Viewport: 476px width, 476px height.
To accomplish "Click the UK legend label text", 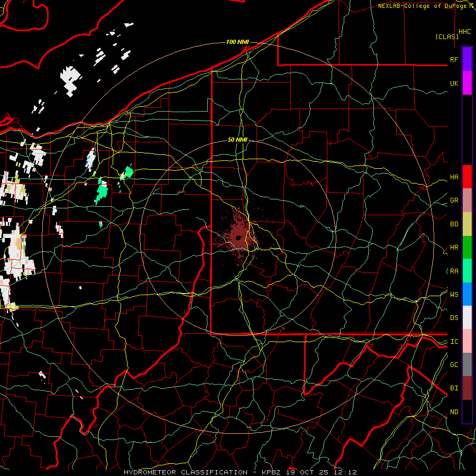I will tap(454, 83).
